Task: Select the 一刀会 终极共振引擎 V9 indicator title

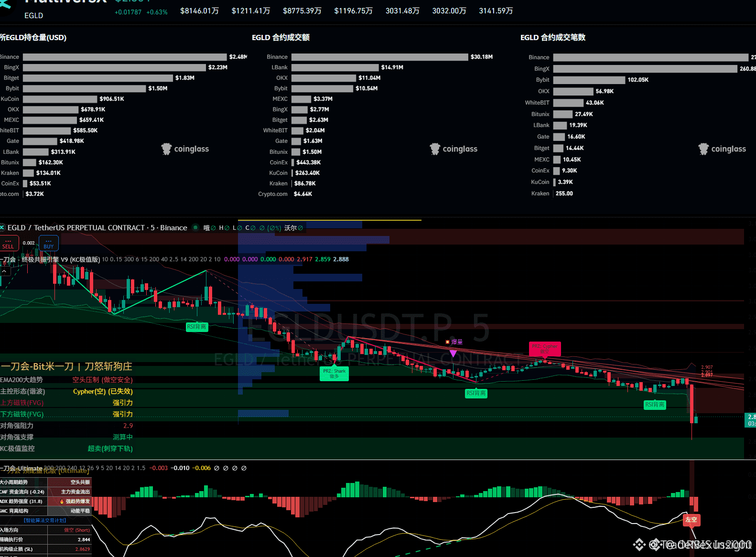Action: coord(50,259)
